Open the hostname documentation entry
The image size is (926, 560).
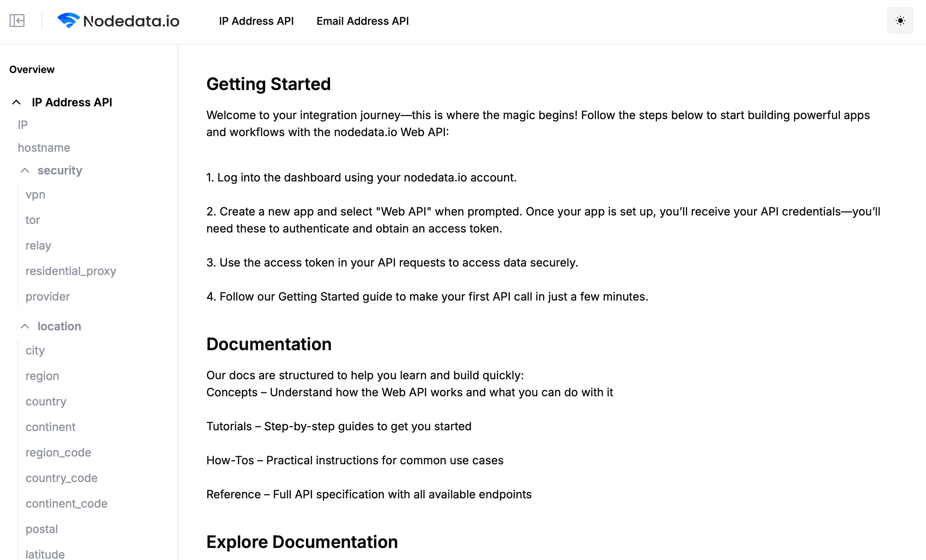click(44, 147)
